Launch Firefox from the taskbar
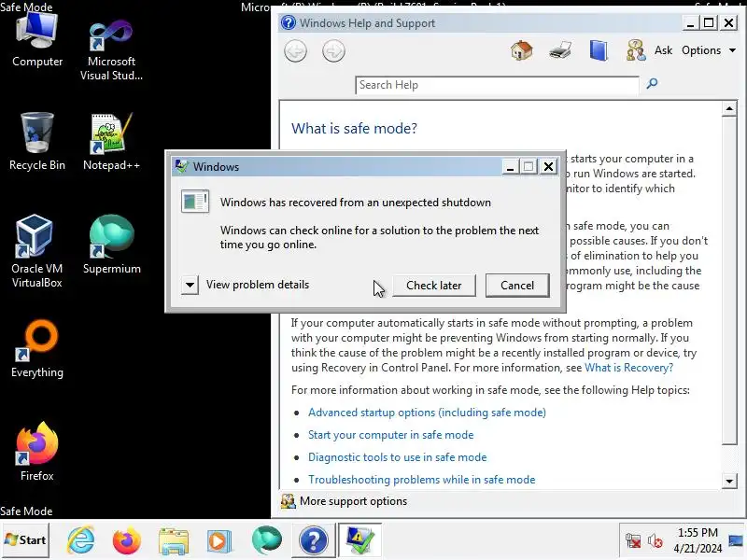Screen dimensions: 747x560 coord(127,540)
